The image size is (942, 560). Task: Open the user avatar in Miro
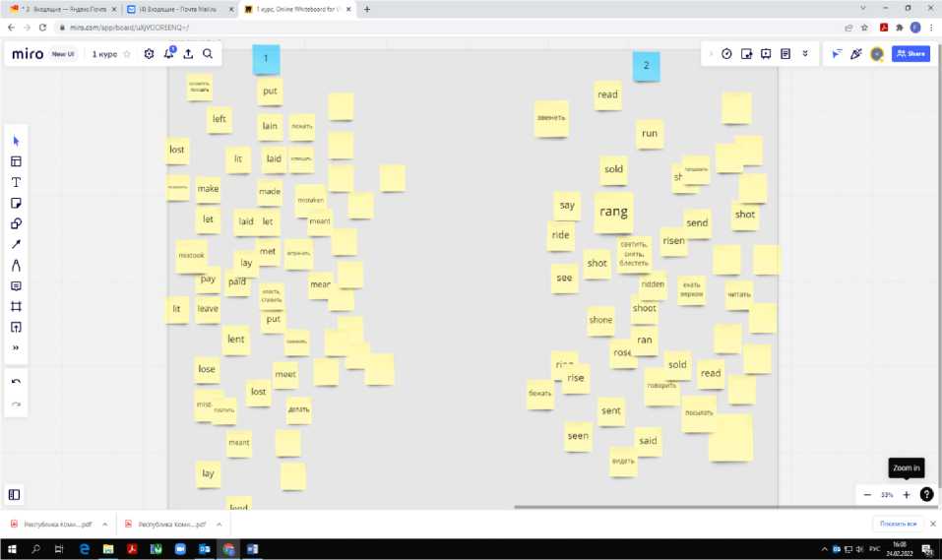click(x=877, y=54)
